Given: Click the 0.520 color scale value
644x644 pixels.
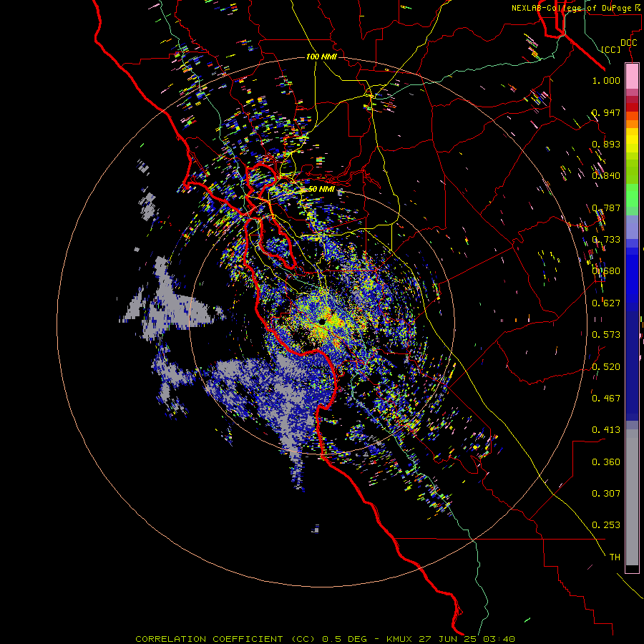Looking at the screenshot, I should coord(606,366).
